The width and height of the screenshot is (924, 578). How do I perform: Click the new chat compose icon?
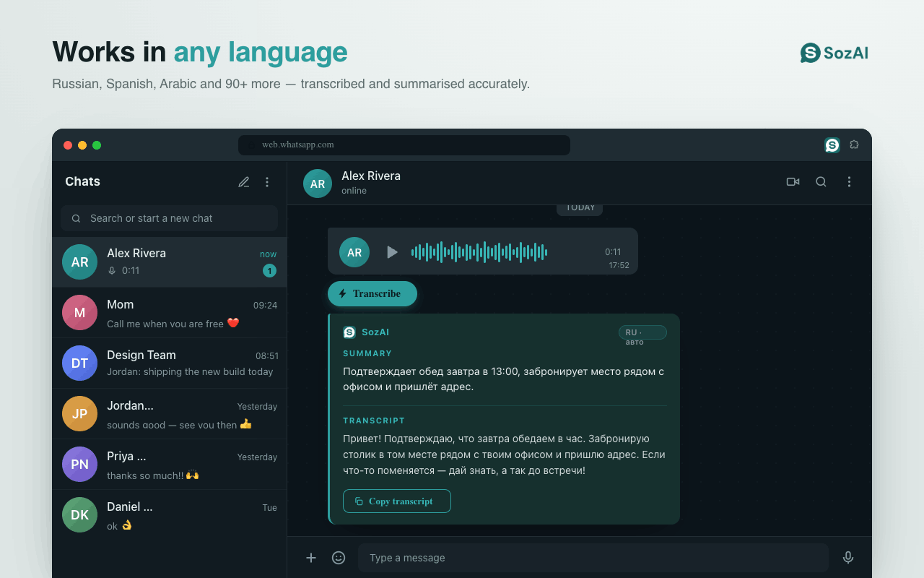244,182
